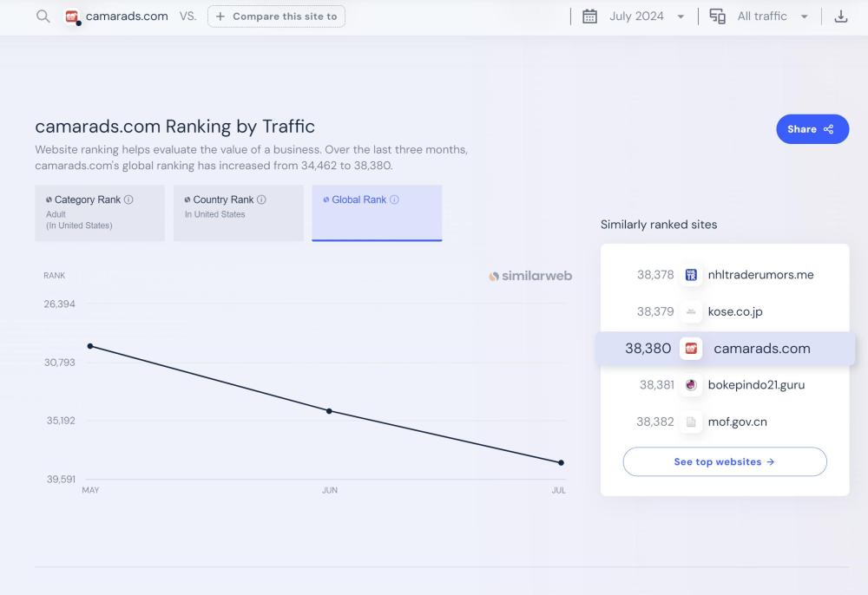Select the Global Rank tab

(377, 212)
